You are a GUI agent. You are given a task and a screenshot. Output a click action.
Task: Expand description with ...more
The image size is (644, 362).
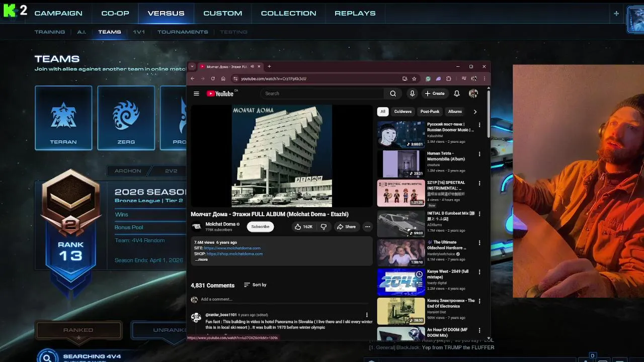201,259
